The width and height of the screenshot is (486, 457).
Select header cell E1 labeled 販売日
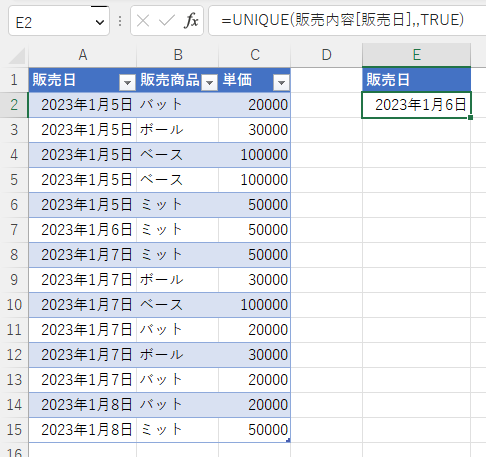[x=416, y=80]
